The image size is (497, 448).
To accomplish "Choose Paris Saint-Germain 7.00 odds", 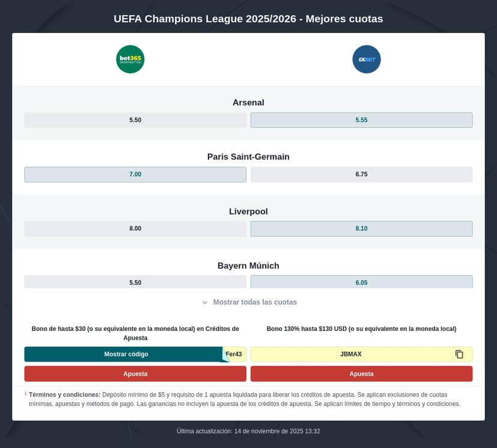I will click(135, 174).
